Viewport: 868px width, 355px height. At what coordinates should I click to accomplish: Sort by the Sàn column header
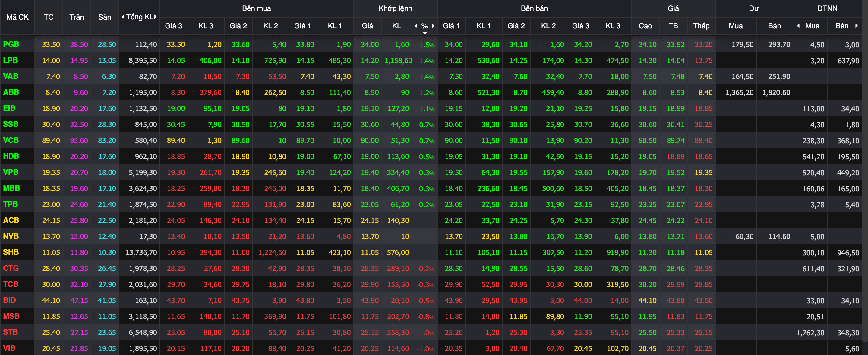[x=104, y=17]
